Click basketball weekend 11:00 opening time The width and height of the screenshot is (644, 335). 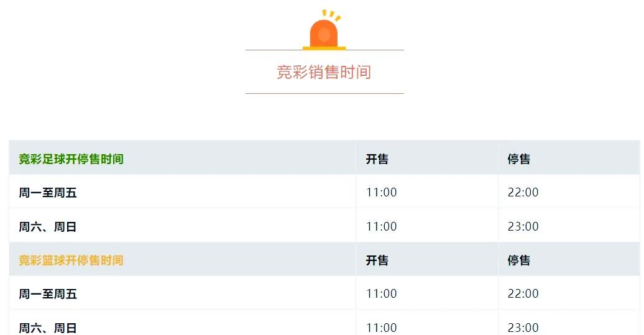point(381,328)
